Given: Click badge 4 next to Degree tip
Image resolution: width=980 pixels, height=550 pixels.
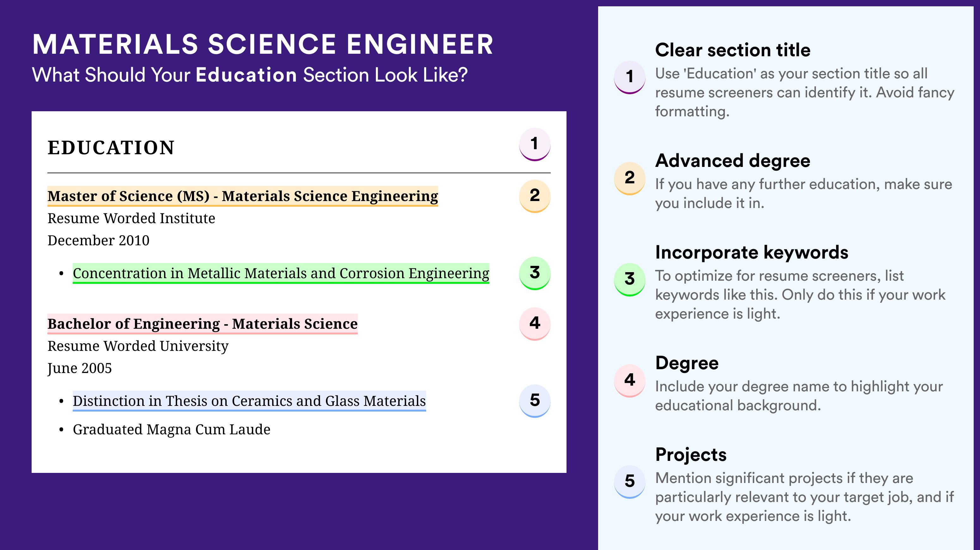Looking at the screenshot, I should click(630, 381).
